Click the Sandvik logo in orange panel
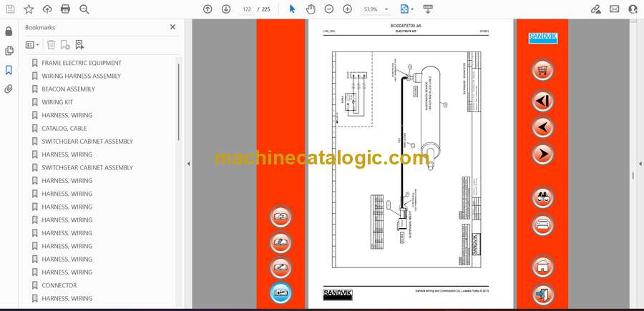Image resolution: width=644 pixels, height=311 pixels. [x=542, y=38]
